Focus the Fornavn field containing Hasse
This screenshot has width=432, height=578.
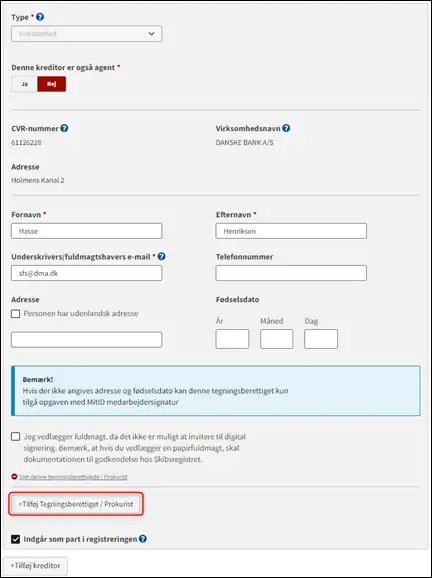tap(87, 231)
